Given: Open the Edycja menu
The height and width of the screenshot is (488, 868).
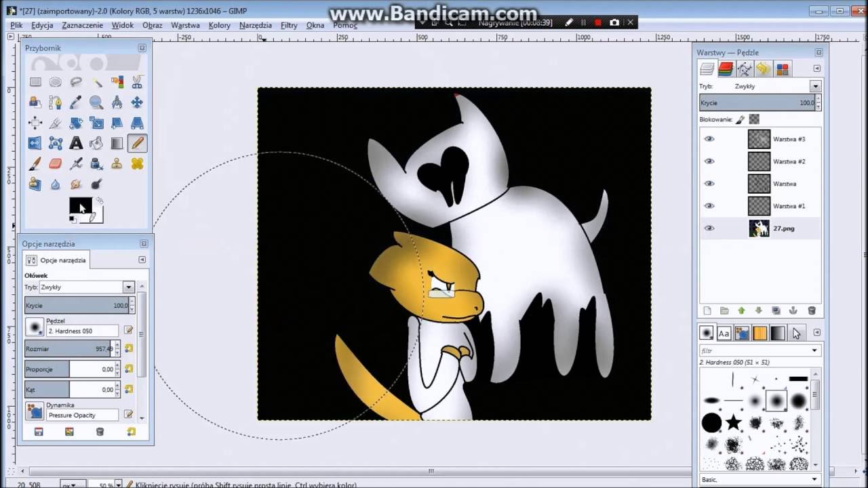Looking at the screenshot, I should click(x=42, y=25).
